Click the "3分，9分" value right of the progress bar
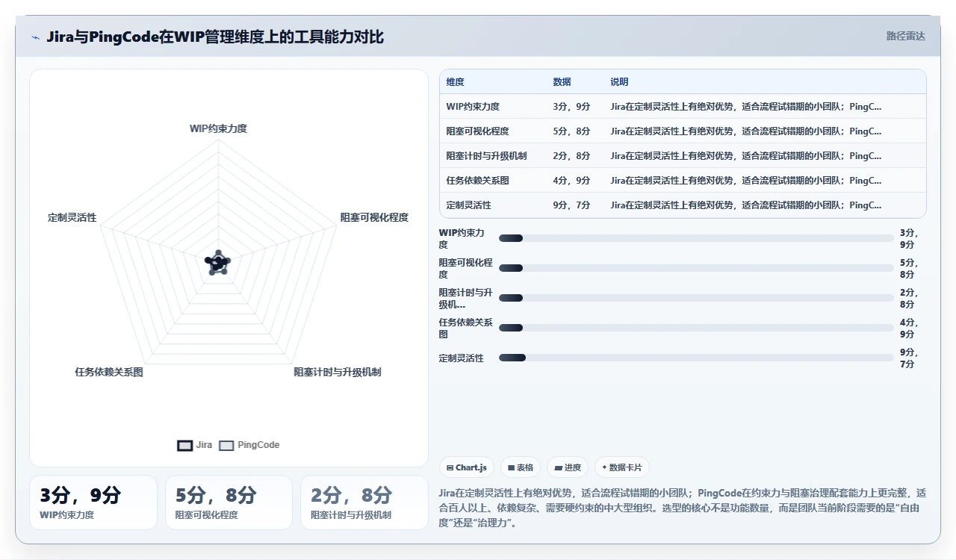Screen dimensions: 956x560 910,238
